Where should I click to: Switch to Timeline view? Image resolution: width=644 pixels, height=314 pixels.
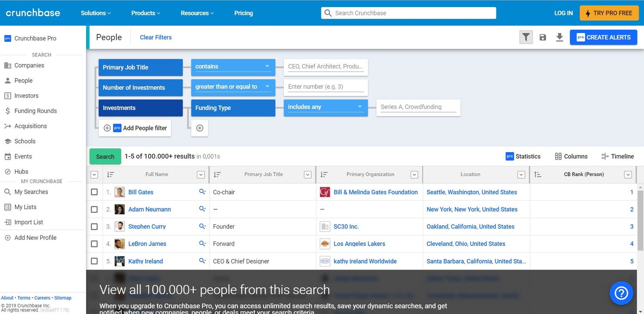coord(617,157)
